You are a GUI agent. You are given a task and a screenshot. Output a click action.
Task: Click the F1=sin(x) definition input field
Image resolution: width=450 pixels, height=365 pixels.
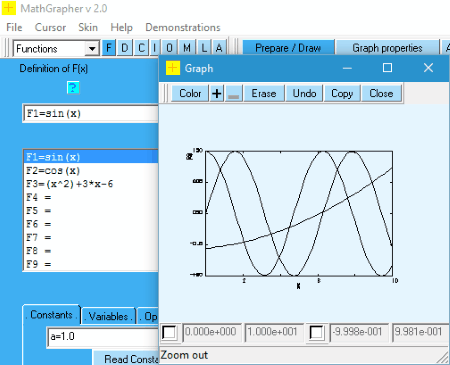click(91, 114)
